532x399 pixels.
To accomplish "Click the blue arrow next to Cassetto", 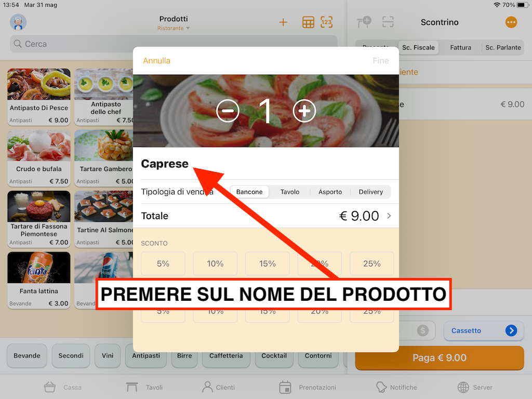I will (x=511, y=330).
